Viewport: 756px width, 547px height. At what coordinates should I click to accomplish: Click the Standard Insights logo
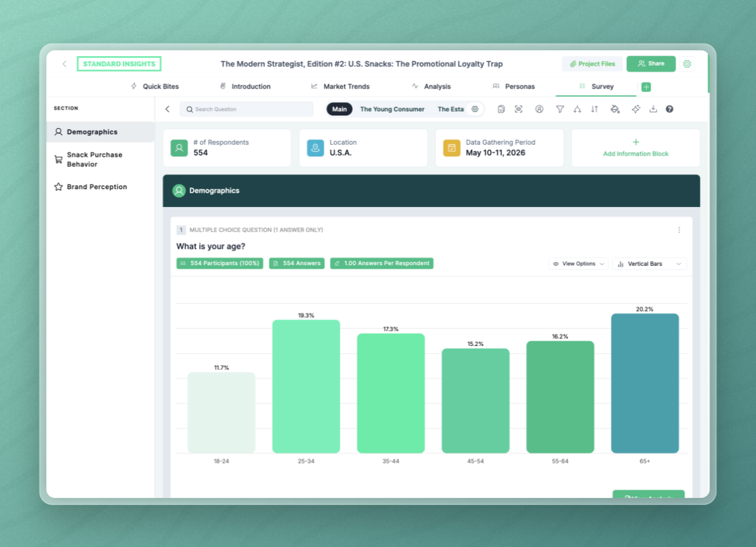(119, 64)
